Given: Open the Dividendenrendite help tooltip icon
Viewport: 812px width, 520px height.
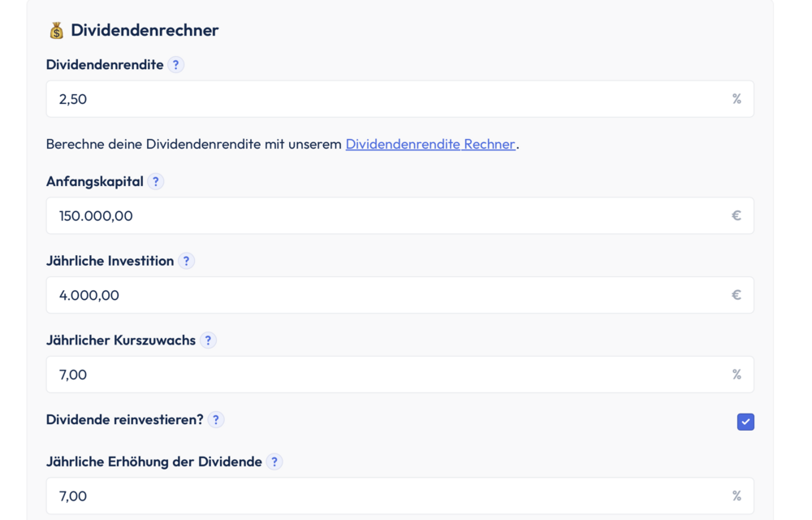Looking at the screenshot, I should click(x=176, y=65).
